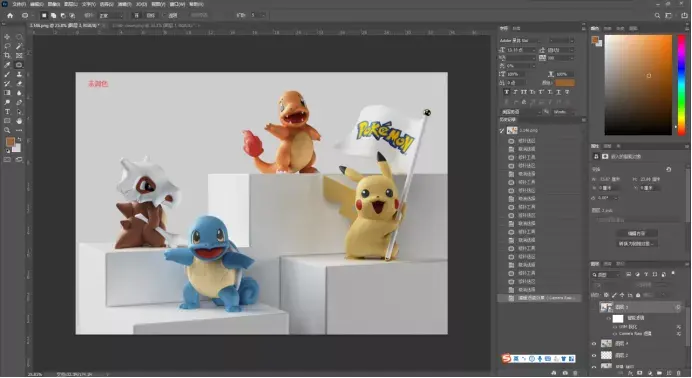This screenshot has height=378, width=692.
Task: Choose New Selection mode in options bar
Action: 44,15
